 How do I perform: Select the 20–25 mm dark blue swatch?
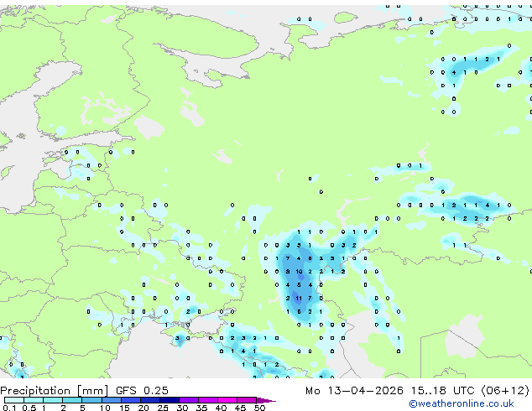149,400
